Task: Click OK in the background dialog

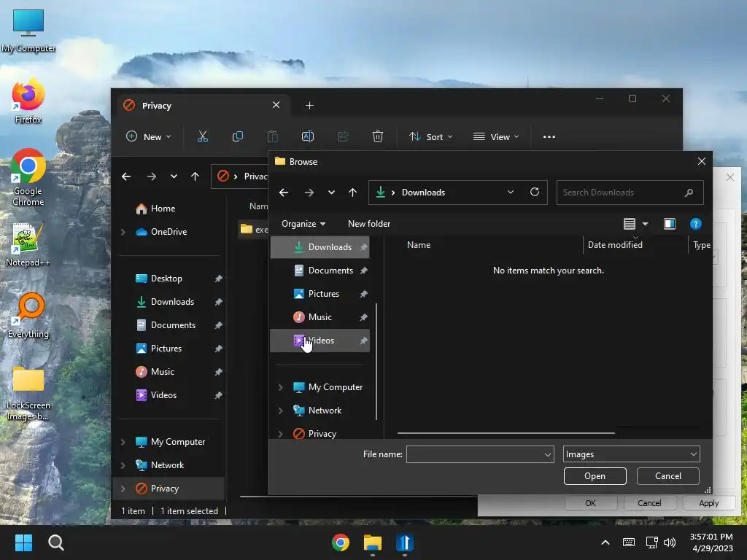Action: pos(590,503)
